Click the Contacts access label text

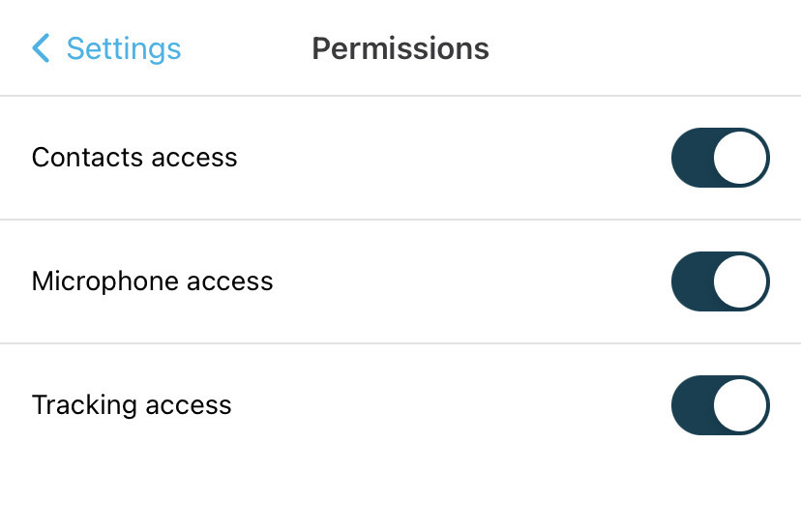tap(134, 157)
